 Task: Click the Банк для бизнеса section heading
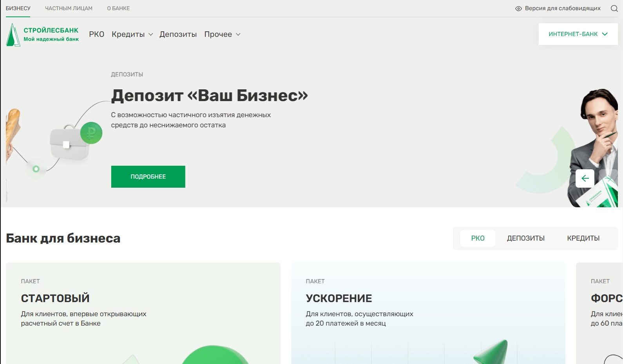[63, 238]
